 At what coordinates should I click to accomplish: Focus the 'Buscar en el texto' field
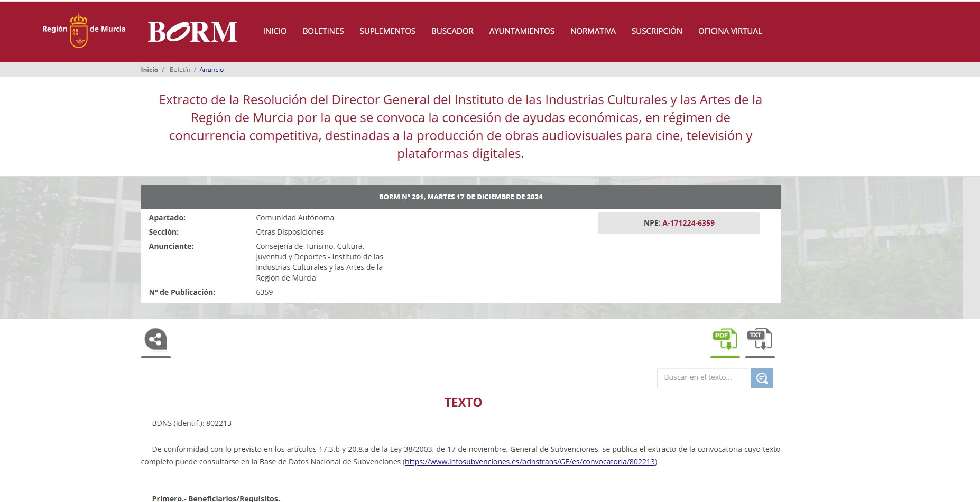[x=703, y=378]
